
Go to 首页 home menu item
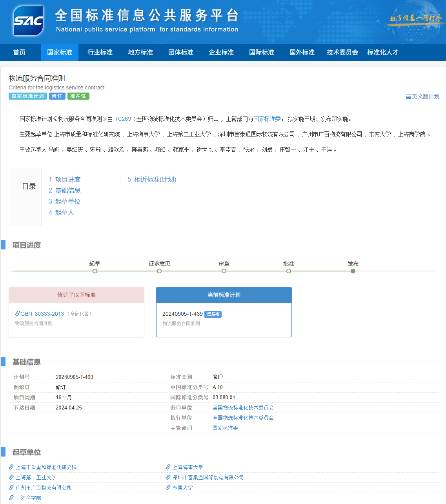[19, 52]
